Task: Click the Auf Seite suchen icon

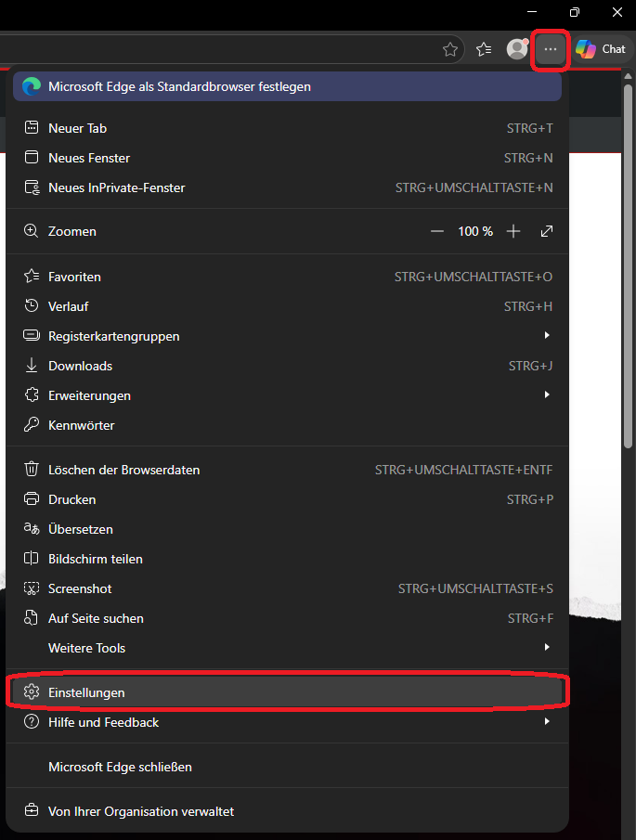Action: (x=32, y=617)
